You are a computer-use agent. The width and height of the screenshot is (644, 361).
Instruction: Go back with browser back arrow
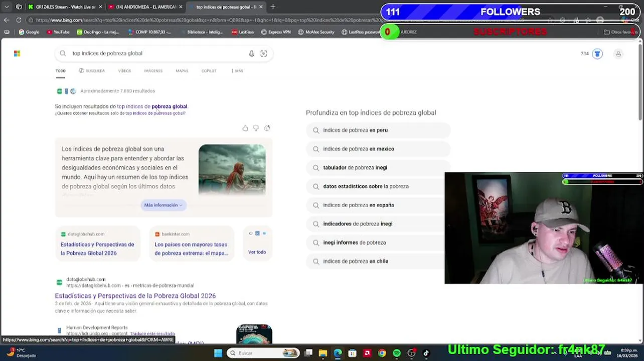(x=7, y=20)
